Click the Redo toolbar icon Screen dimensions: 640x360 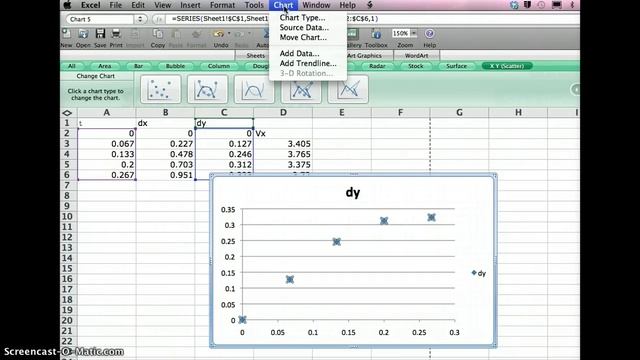coord(240,34)
